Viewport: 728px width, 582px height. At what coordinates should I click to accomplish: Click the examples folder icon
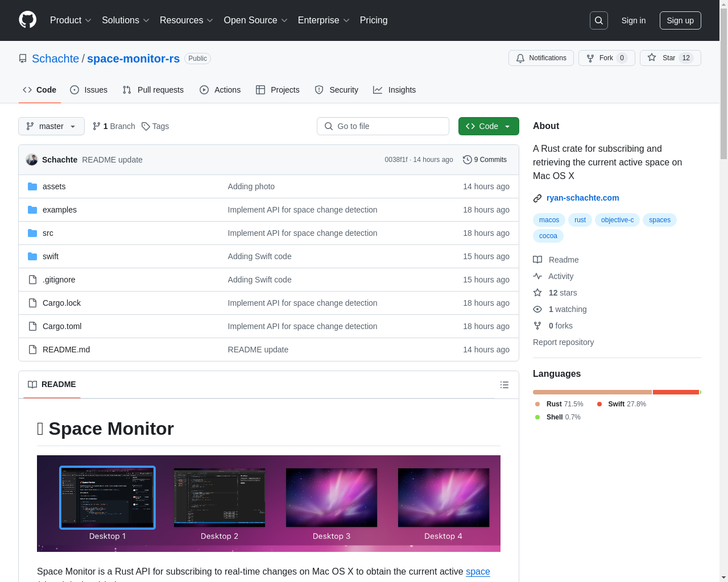coord(32,210)
